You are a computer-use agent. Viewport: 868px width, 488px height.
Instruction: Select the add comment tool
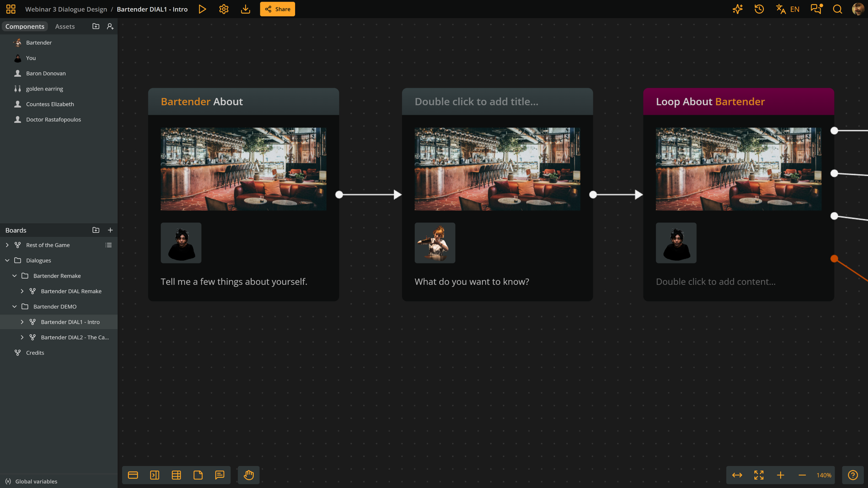tap(220, 475)
